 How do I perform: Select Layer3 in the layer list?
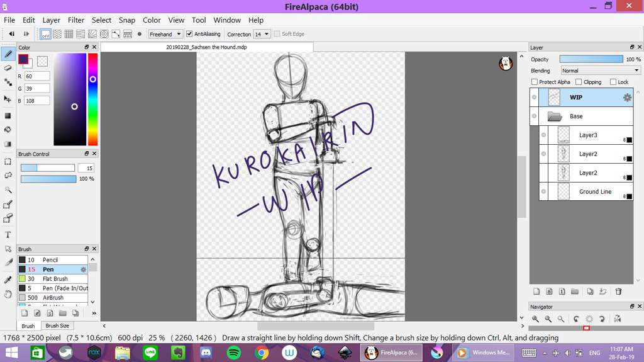click(x=586, y=135)
